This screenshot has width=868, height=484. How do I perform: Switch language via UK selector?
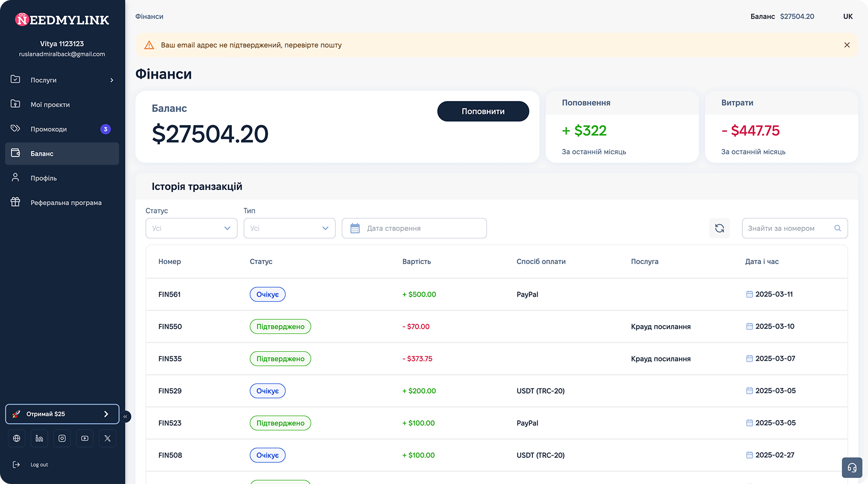point(848,16)
